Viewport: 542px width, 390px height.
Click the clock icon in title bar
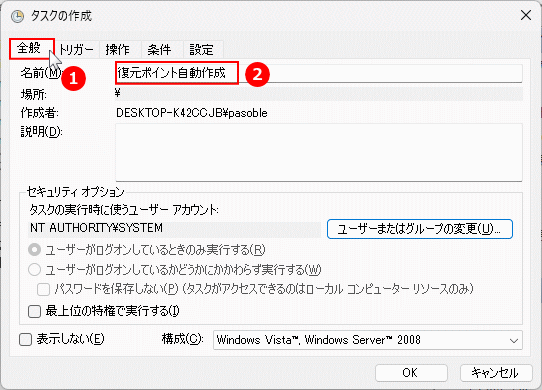coord(17,16)
